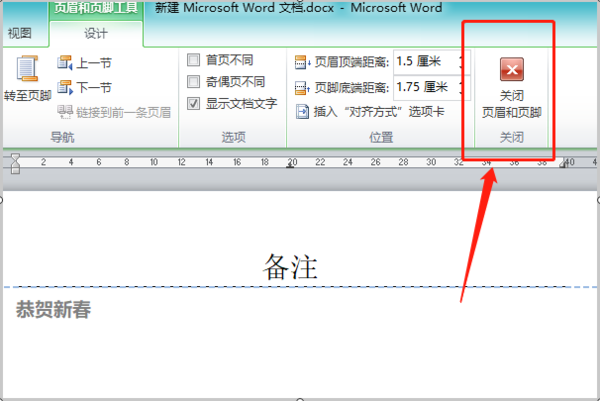Click the 选项 group label
Image resolution: width=600 pixels, height=401 pixels.
pyautogui.click(x=233, y=137)
